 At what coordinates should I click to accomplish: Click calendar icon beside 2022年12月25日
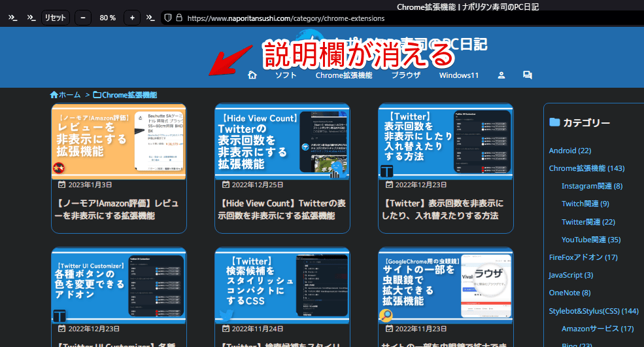(226, 185)
